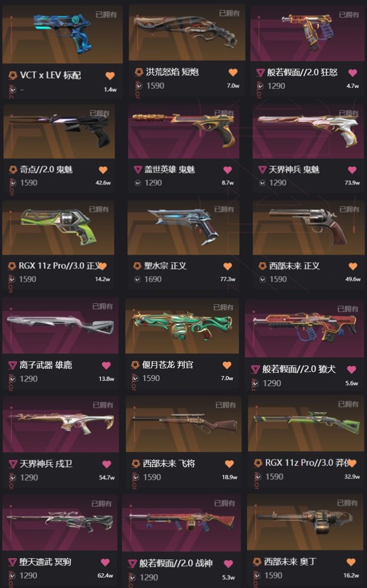Image resolution: width=367 pixels, height=588 pixels.
Task: Click the heart icon on VCT x LEV 标配
Action: [110, 76]
